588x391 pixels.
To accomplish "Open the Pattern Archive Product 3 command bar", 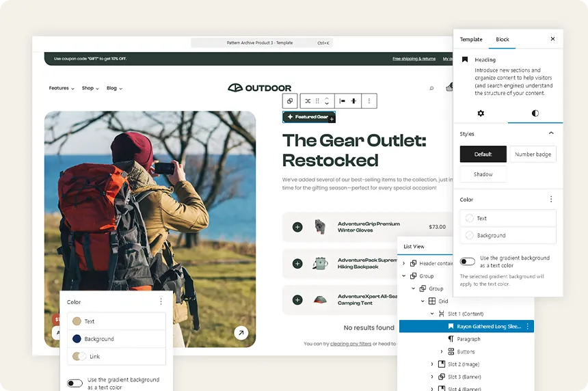I will pos(261,43).
